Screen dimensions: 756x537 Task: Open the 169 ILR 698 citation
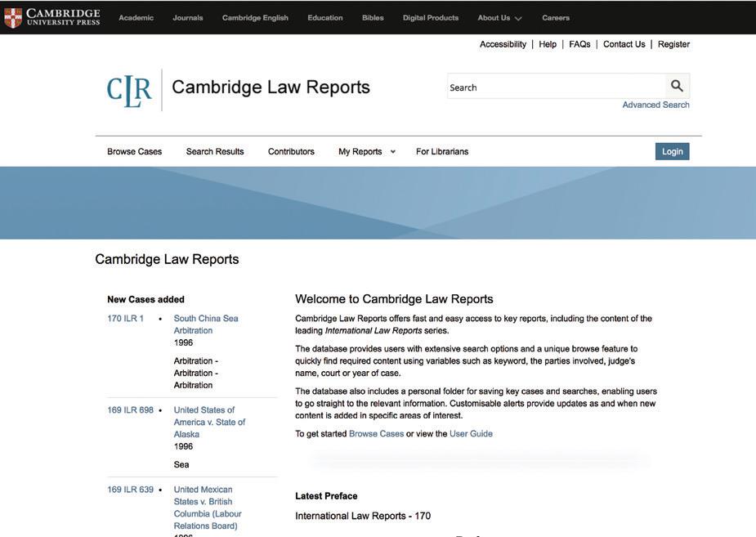tap(130, 409)
